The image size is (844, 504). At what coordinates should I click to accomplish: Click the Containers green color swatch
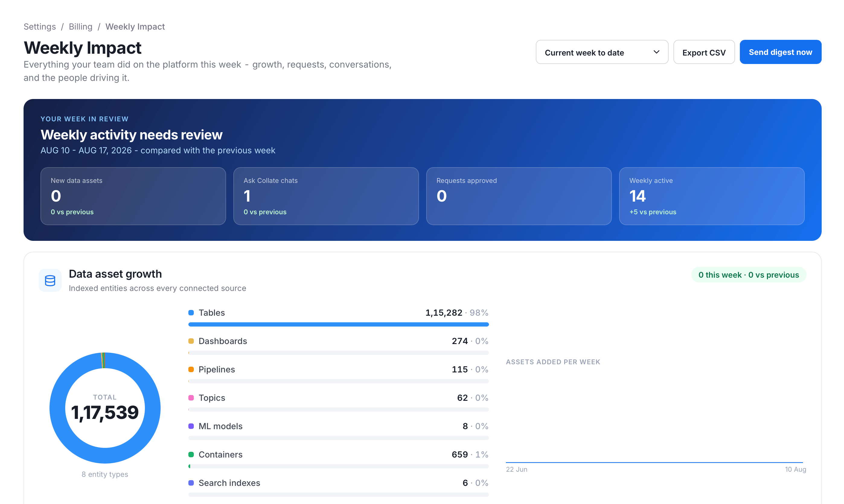(191, 455)
